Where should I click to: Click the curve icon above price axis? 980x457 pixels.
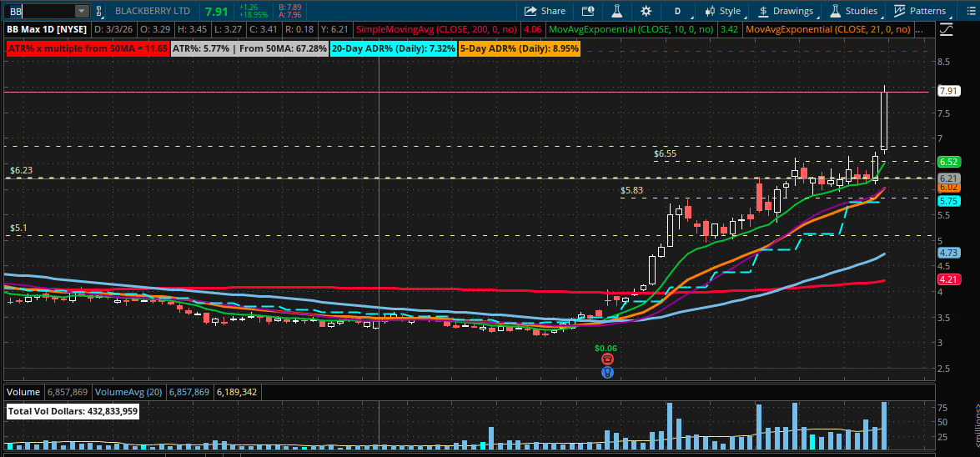tap(947, 28)
